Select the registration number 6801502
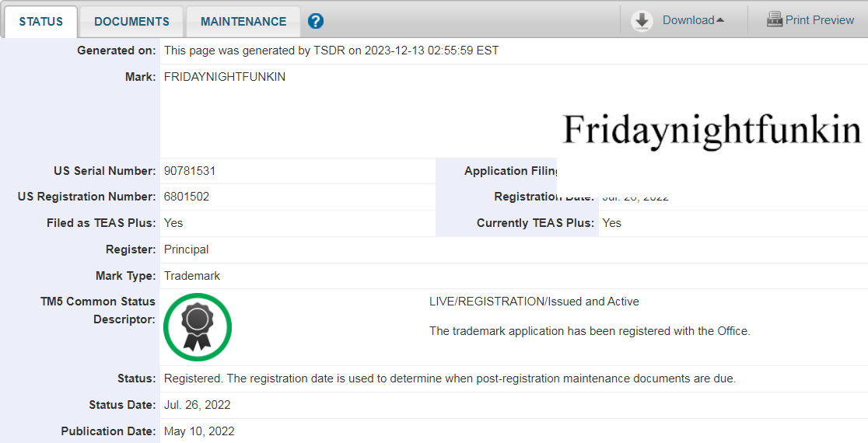 click(187, 197)
